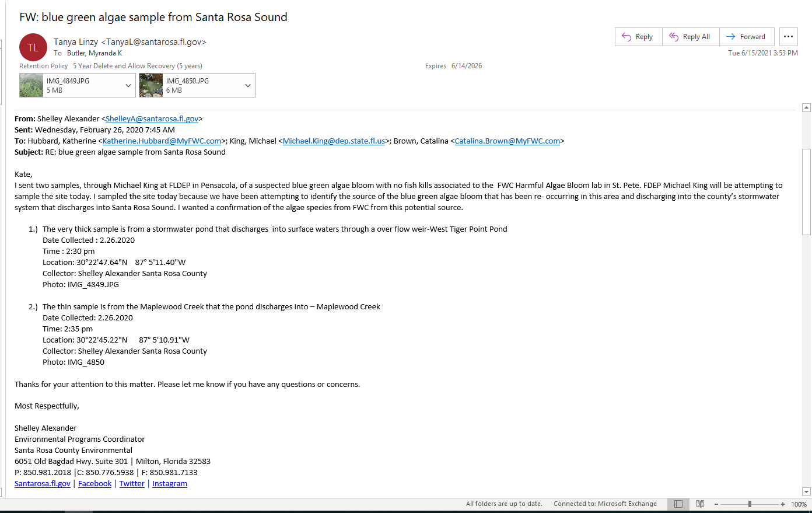Open the IMG_4849.JPG attachment thumbnail
This screenshot has height=513, width=812.
coord(32,85)
